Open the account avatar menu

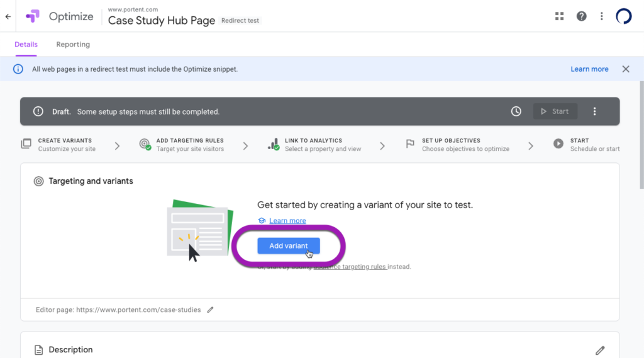click(x=623, y=16)
